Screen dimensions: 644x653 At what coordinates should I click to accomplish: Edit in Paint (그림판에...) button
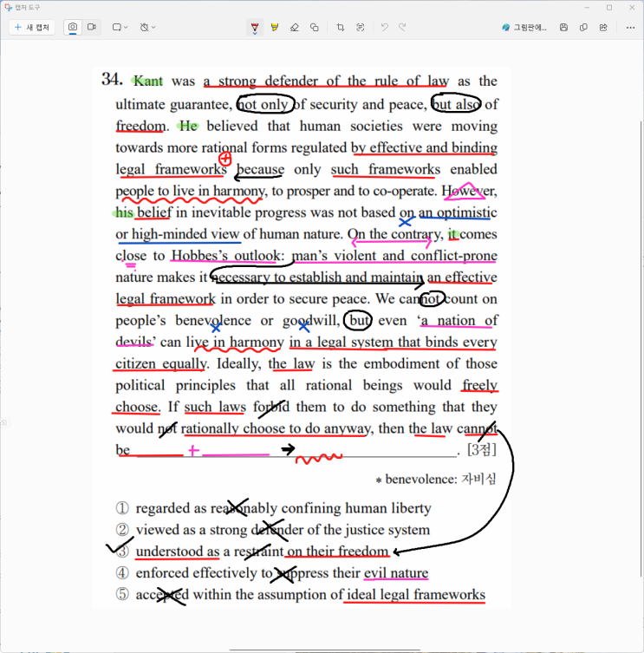524,28
